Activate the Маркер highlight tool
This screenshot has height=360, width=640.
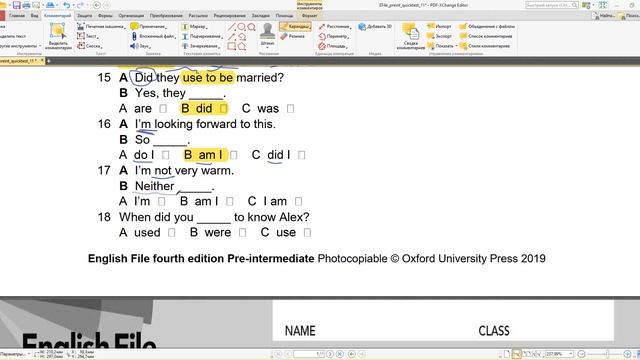point(194,27)
